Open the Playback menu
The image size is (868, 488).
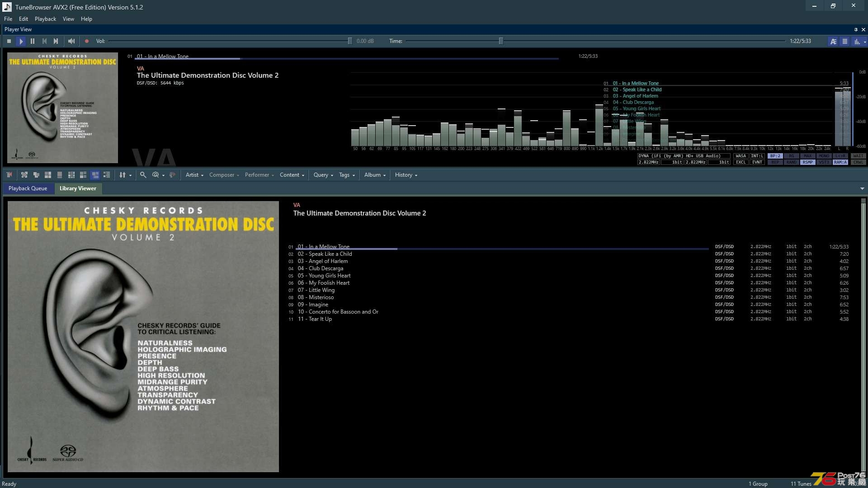coord(45,19)
